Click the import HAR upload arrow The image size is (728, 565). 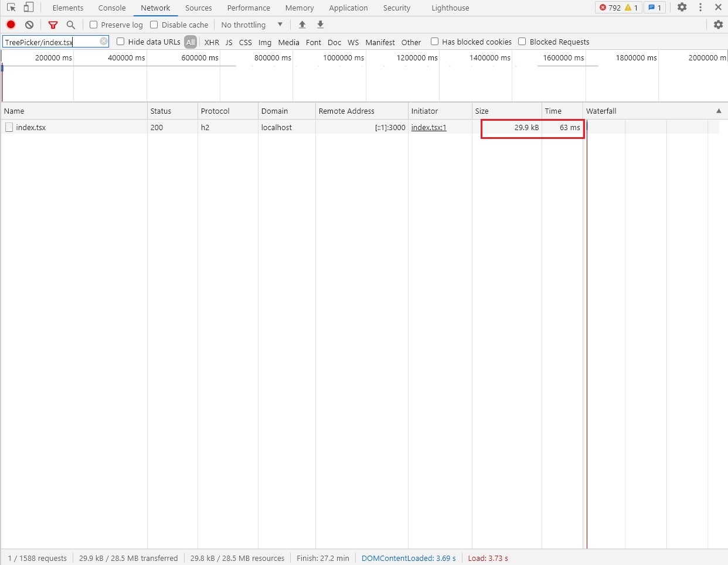point(302,25)
